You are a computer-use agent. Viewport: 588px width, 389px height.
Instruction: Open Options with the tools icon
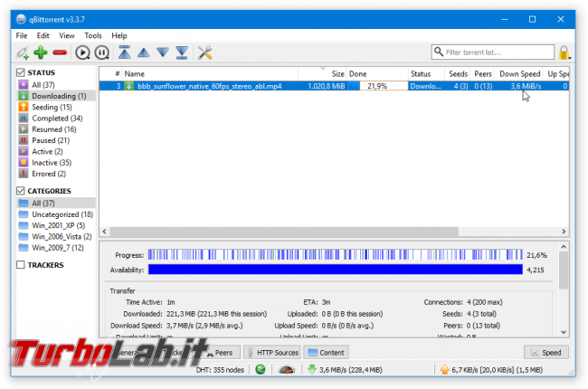point(205,52)
